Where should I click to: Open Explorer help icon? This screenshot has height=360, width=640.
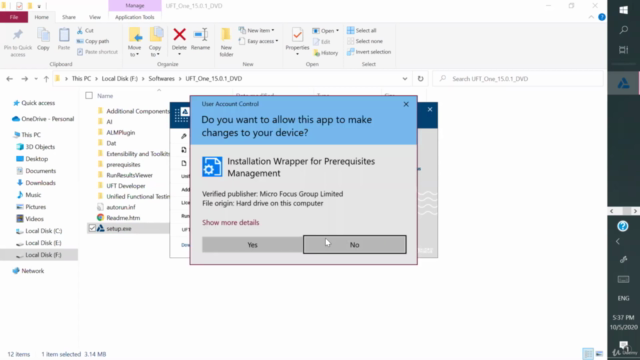(x=602, y=17)
